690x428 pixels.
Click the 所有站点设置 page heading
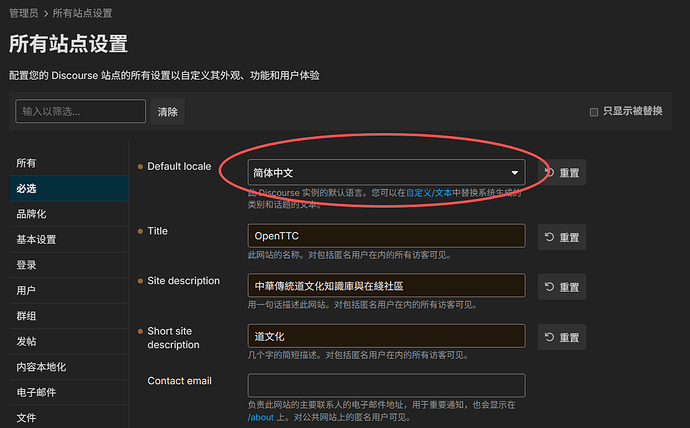pyautogui.click(x=68, y=44)
